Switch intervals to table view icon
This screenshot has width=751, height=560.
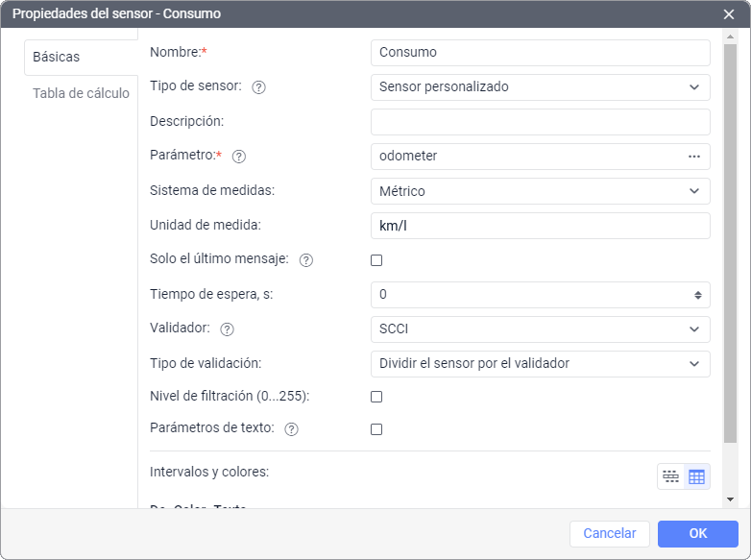(696, 476)
